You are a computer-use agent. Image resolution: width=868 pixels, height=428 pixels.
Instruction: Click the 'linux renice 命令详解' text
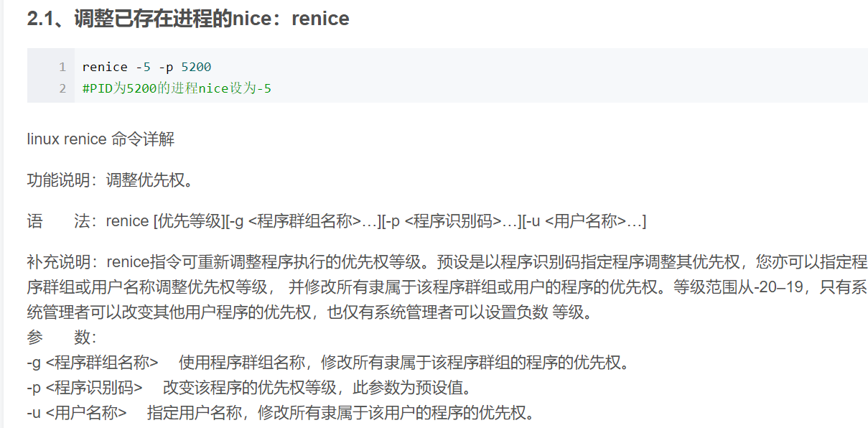click(x=101, y=139)
